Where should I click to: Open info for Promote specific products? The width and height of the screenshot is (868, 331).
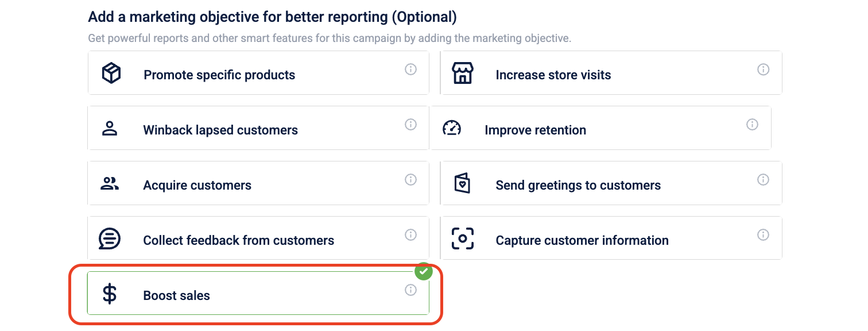[x=410, y=70]
